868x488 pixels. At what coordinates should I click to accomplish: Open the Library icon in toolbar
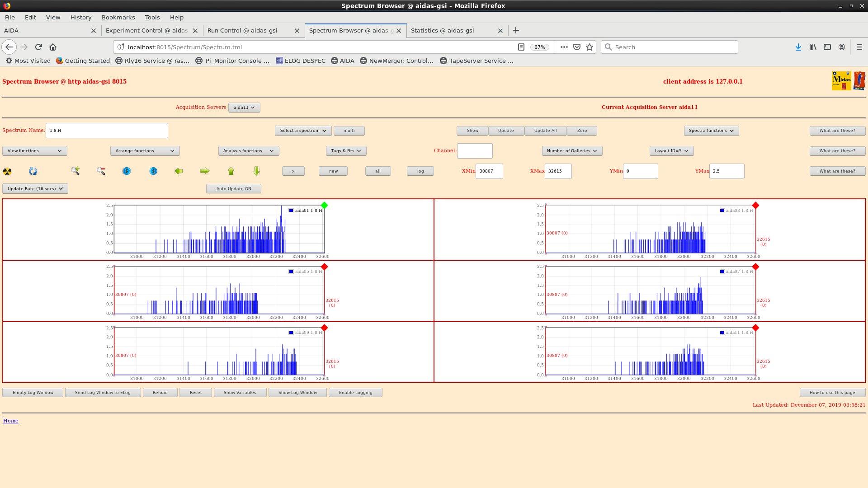813,47
